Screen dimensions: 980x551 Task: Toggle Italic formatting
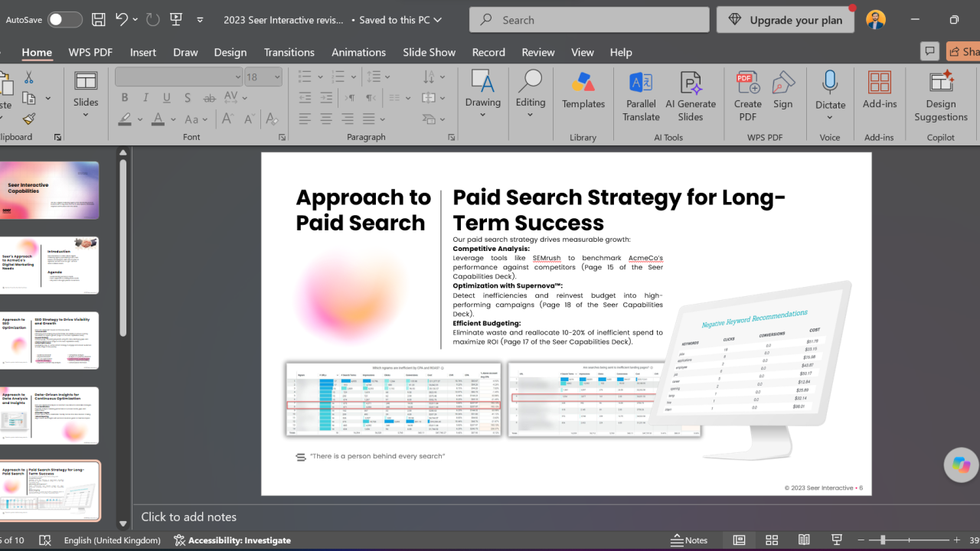(145, 98)
